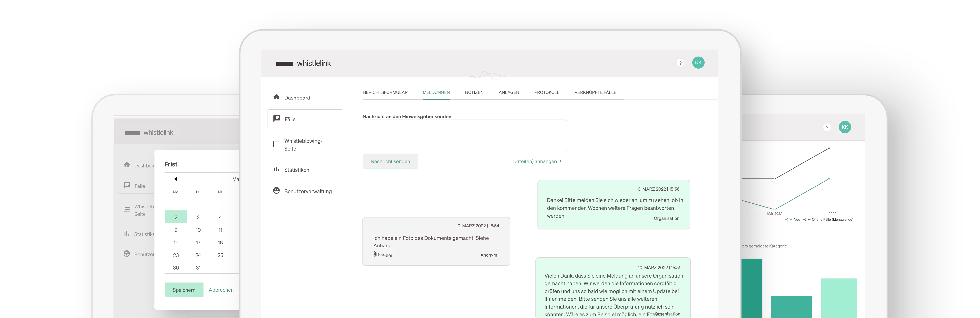This screenshot has width=980, height=318.
Task: Switch to the Notizen tab
Action: point(474,92)
